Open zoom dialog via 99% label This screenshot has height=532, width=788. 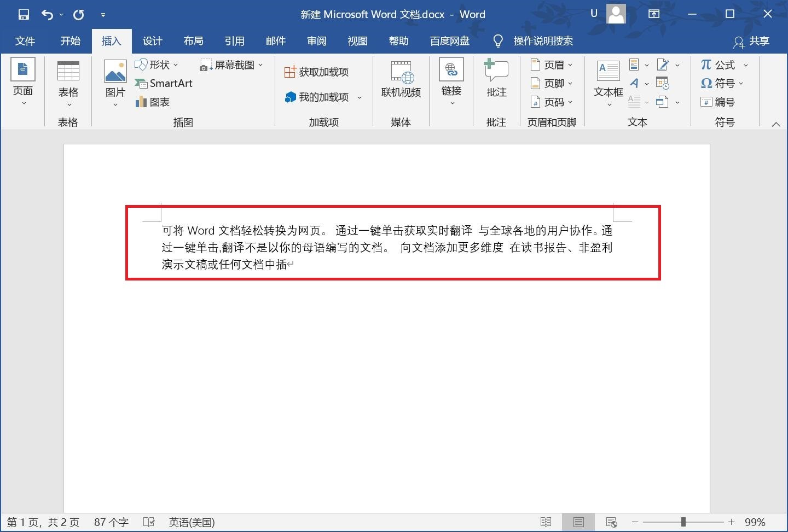pos(755,523)
